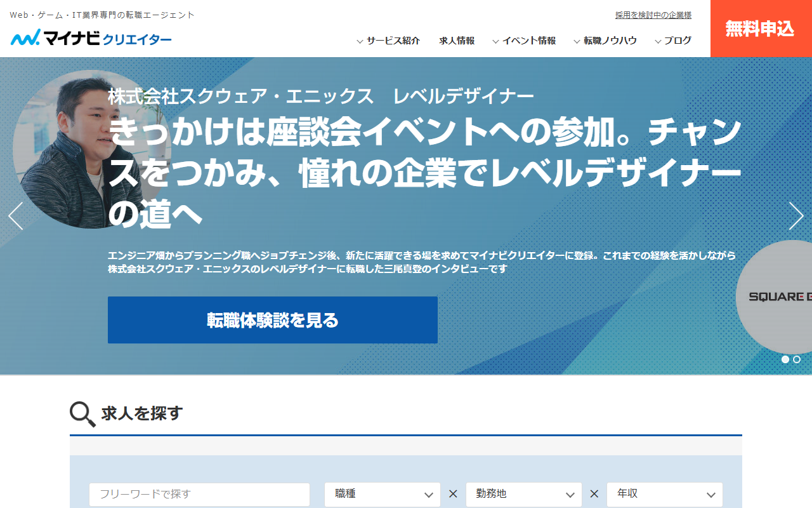Go to previous carousel slide arrow
The image size is (812, 508).
16,216
